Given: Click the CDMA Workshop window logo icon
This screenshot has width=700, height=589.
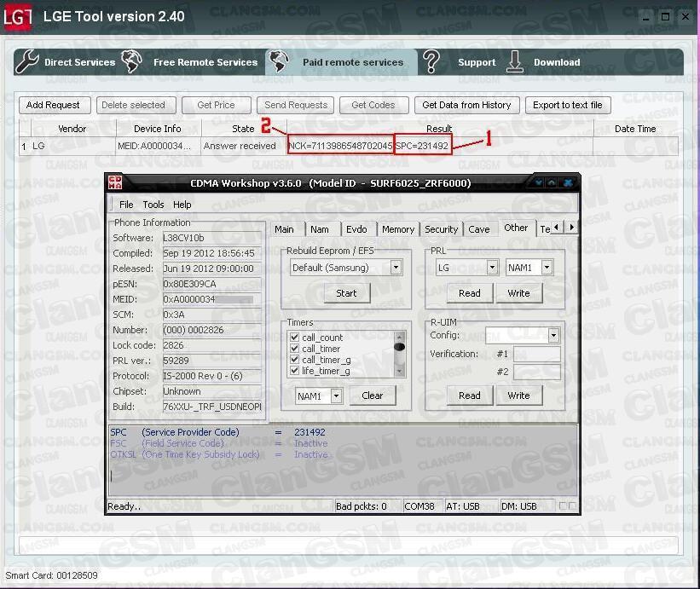Looking at the screenshot, I should pos(115,182).
